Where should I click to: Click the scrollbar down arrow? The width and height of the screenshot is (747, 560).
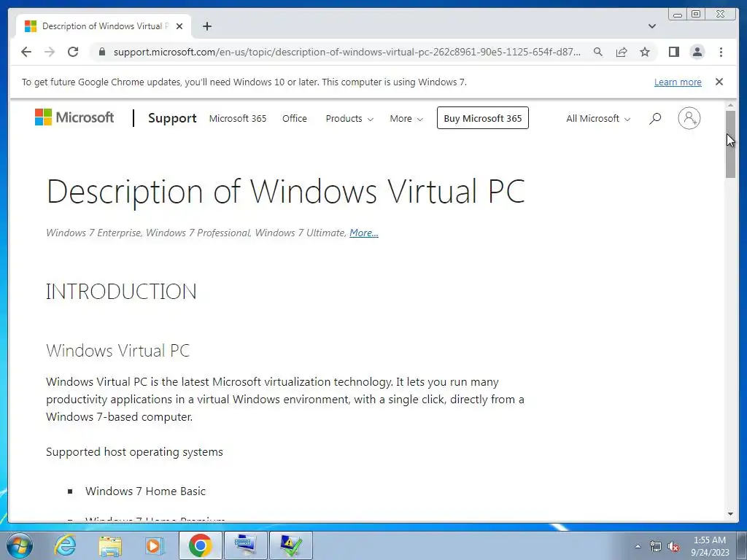[x=731, y=514]
